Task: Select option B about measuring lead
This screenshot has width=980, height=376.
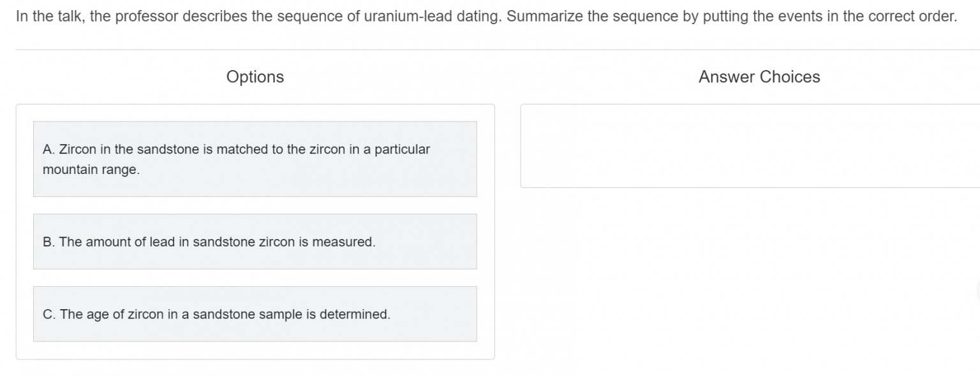Action: click(255, 242)
